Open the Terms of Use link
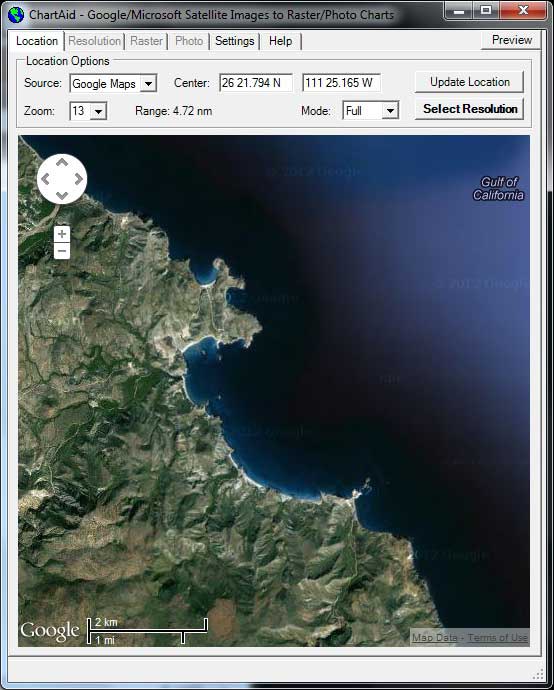 tap(498, 638)
